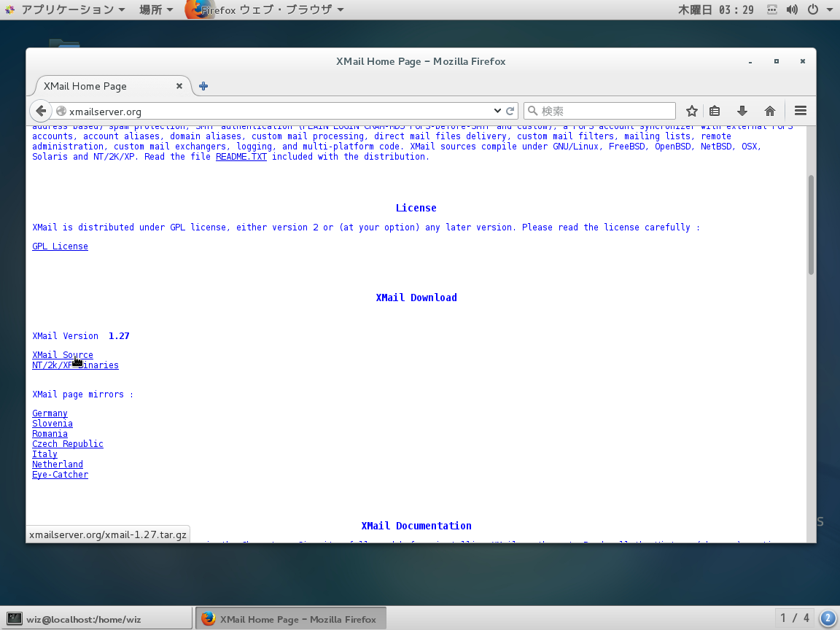Open the volume control in top panel
The height and width of the screenshot is (630, 840).
click(792, 9)
